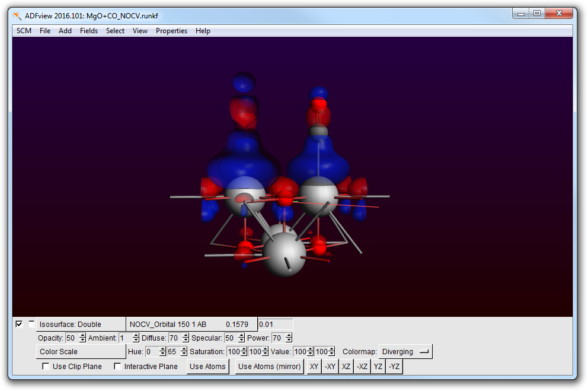Adjust the second Value spinner arrows
588x391 pixels.
click(331, 352)
